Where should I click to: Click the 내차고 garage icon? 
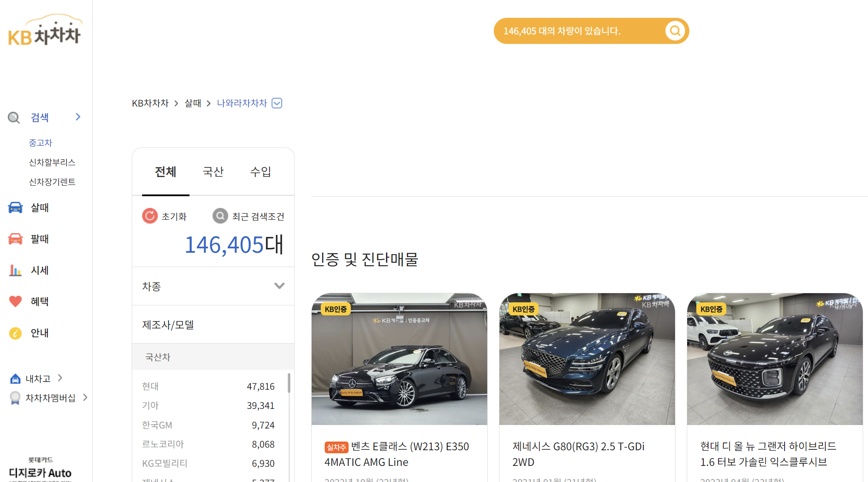(15, 379)
